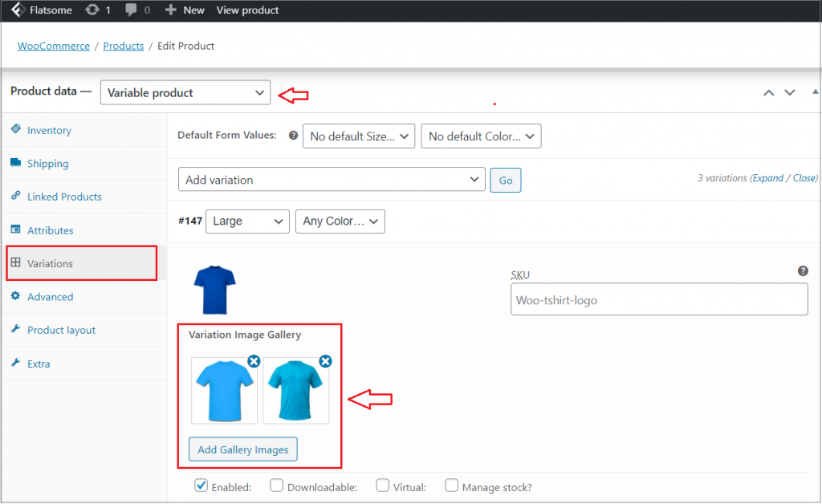
Task: Click the SKU input field
Action: coord(659,299)
